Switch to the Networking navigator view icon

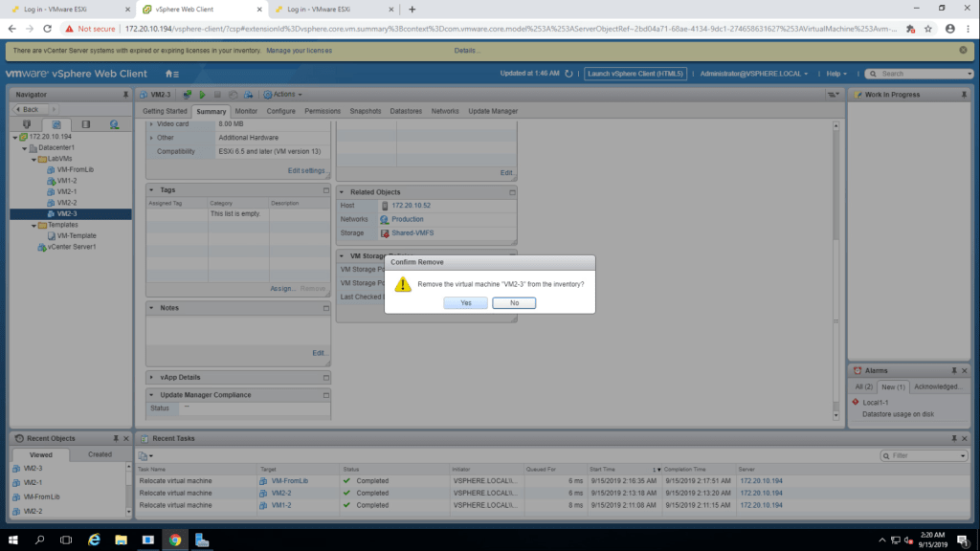[x=114, y=124]
